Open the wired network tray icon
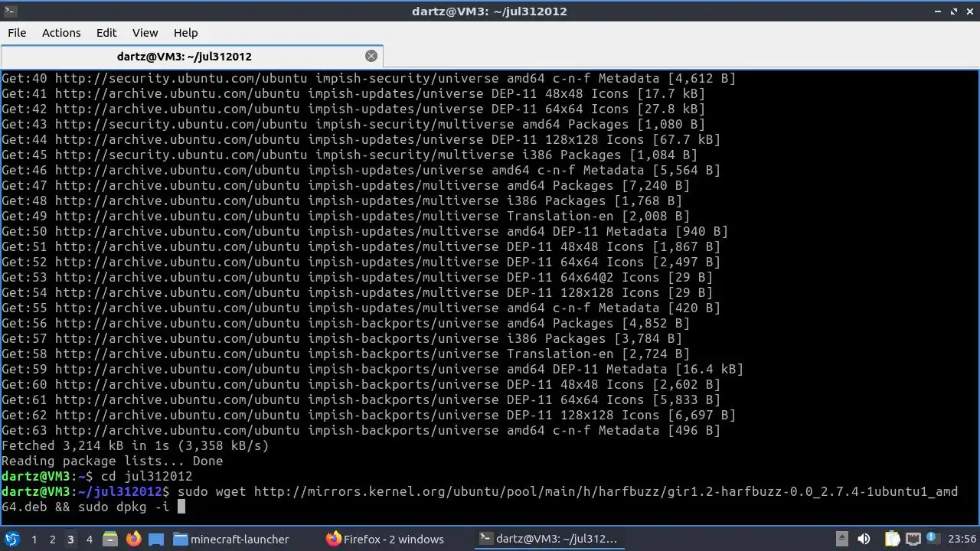Viewport: 980px width, 551px height. click(x=913, y=539)
